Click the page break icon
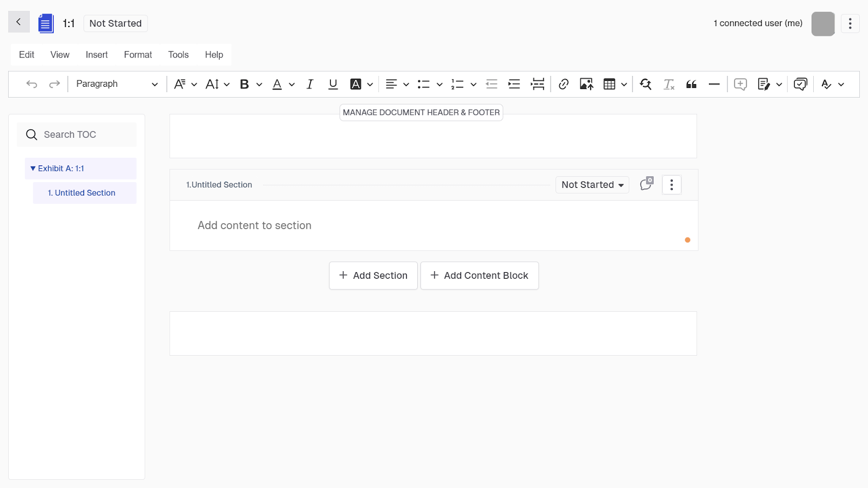Image resolution: width=868 pixels, height=488 pixels. click(x=538, y=84)
